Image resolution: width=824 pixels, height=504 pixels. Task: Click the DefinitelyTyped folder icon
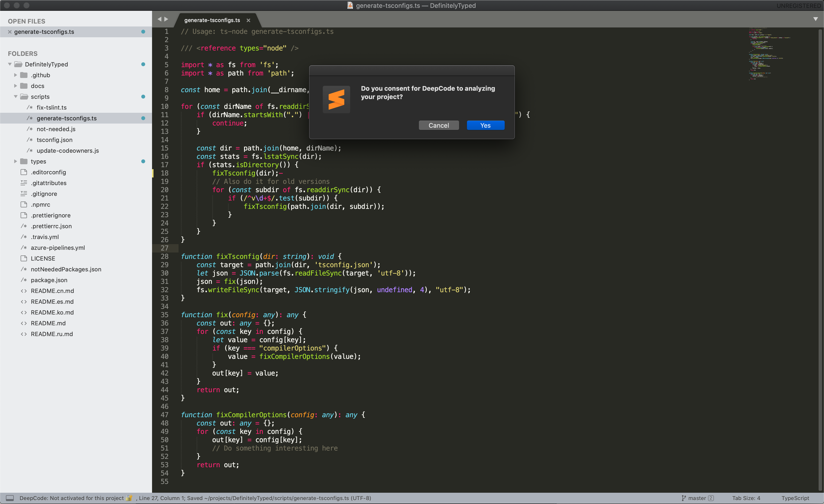[18, 64]
